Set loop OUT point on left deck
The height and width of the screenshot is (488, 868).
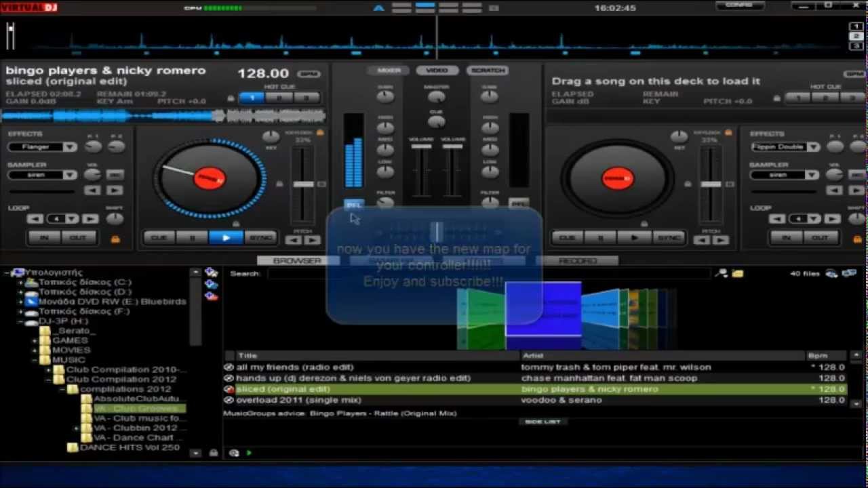tap(78, 238)
